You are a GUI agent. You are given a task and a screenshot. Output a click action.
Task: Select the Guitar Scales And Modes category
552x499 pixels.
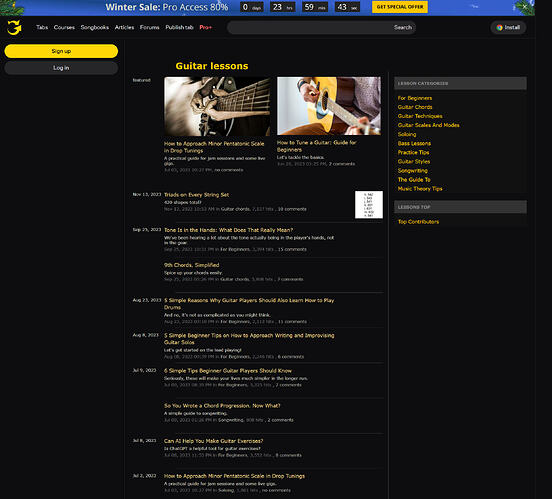428,125
